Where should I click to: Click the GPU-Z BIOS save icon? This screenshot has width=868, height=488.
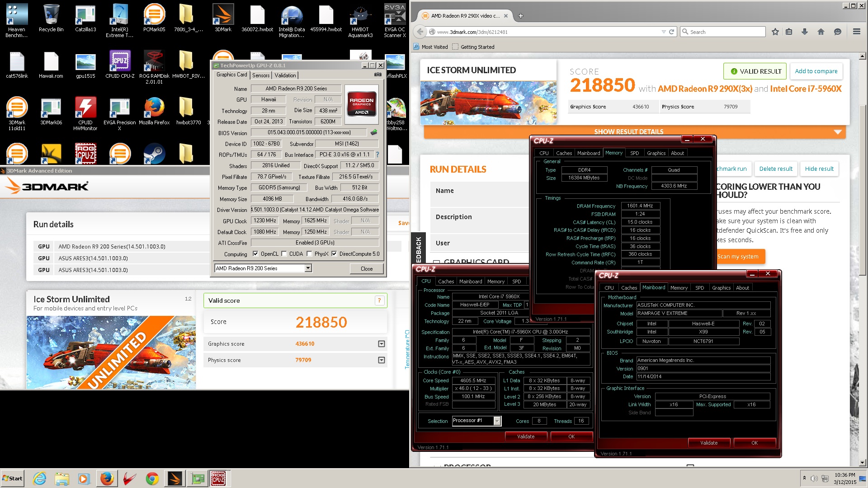(x=373, y=132)
